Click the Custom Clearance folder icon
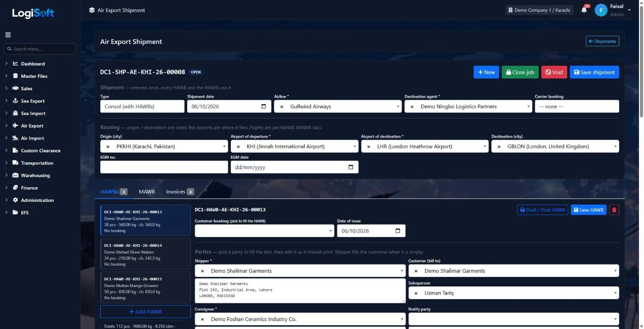This screenshot has width=644, height=329. (x=16, y=151)
